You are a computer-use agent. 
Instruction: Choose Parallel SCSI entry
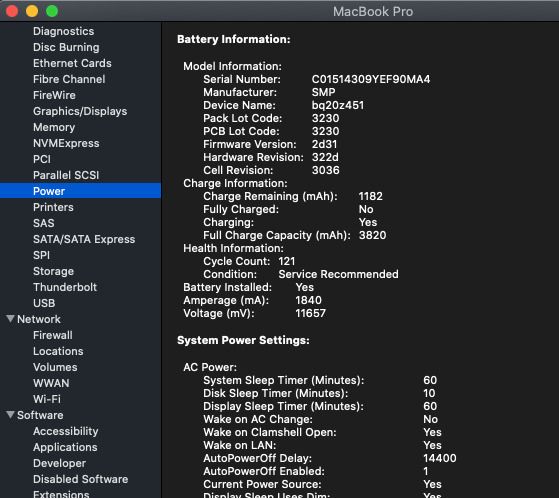click(x=66, y=175)
